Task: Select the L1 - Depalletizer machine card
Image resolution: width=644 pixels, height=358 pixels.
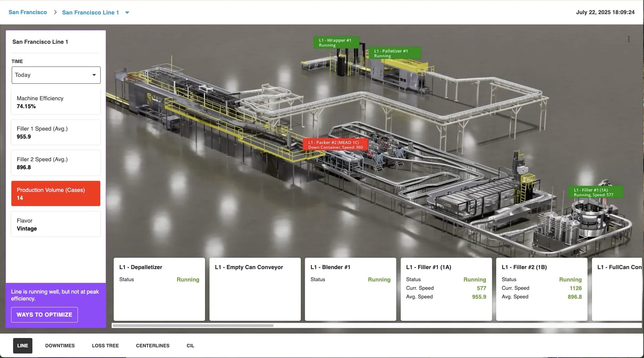Action: tap(159, 289)
